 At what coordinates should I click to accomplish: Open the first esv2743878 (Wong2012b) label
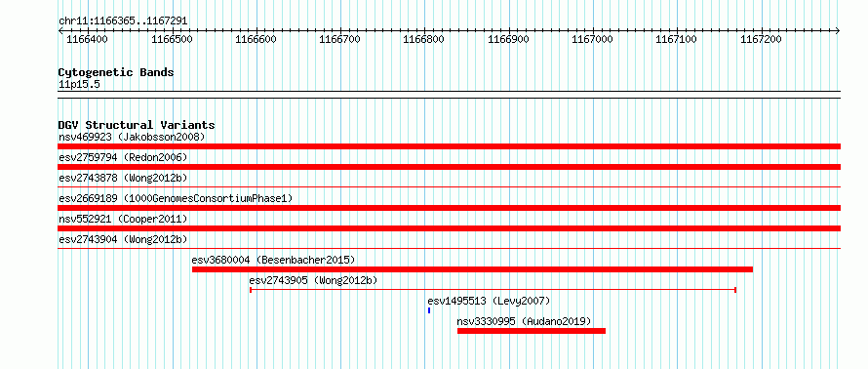click(x=123, y=178)
